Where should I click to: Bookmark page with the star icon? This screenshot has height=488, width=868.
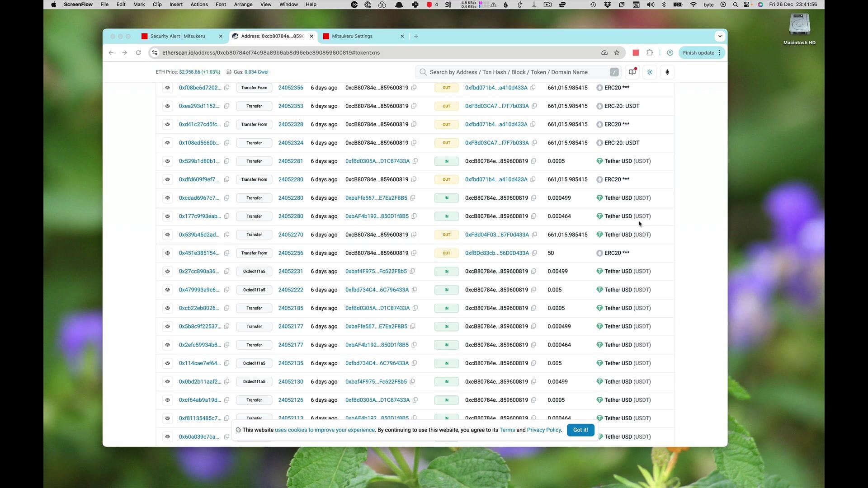(x=617, y=53)
